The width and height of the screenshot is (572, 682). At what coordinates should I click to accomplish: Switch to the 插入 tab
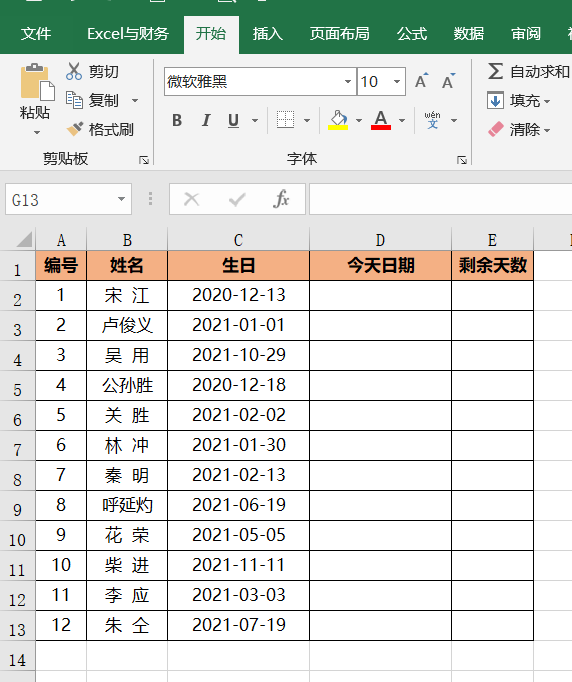[268, 33]
